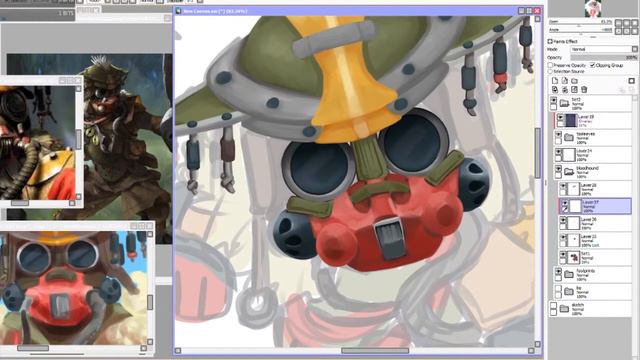Click the zoom out navigator button
The height and width of the screenshot is (360, 640).
(618, 23)
